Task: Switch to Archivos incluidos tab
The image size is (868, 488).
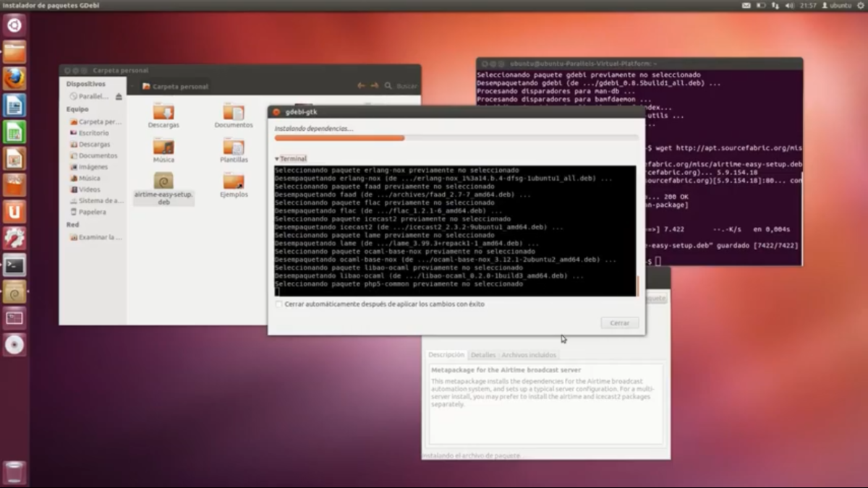Action: tap(529, 355)
